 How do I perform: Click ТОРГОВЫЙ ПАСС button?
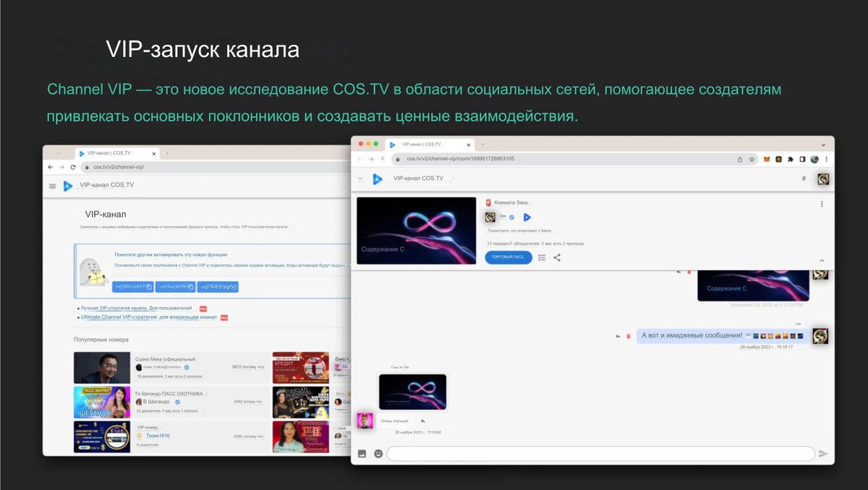coord(509,257)
